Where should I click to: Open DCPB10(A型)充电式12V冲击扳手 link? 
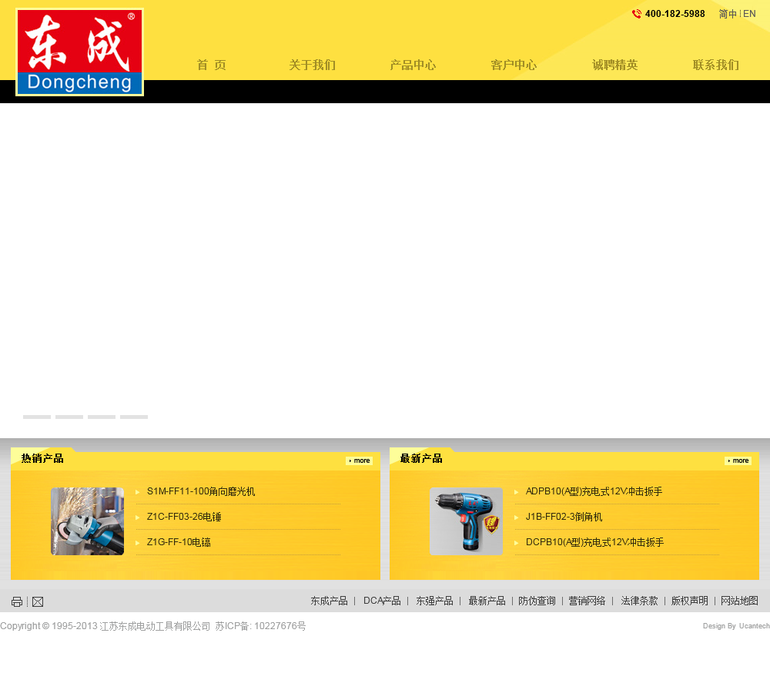point(594,542)
